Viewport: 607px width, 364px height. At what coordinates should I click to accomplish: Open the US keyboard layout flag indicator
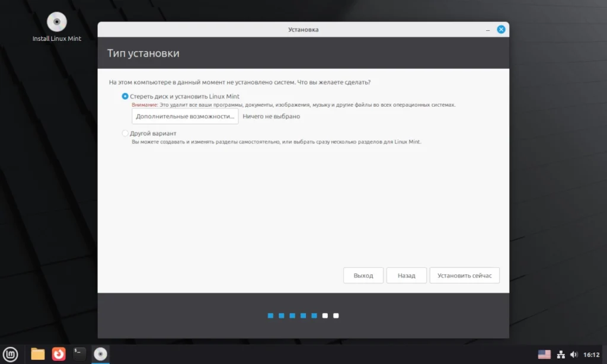pyautogui.click(x=544, y=355)
